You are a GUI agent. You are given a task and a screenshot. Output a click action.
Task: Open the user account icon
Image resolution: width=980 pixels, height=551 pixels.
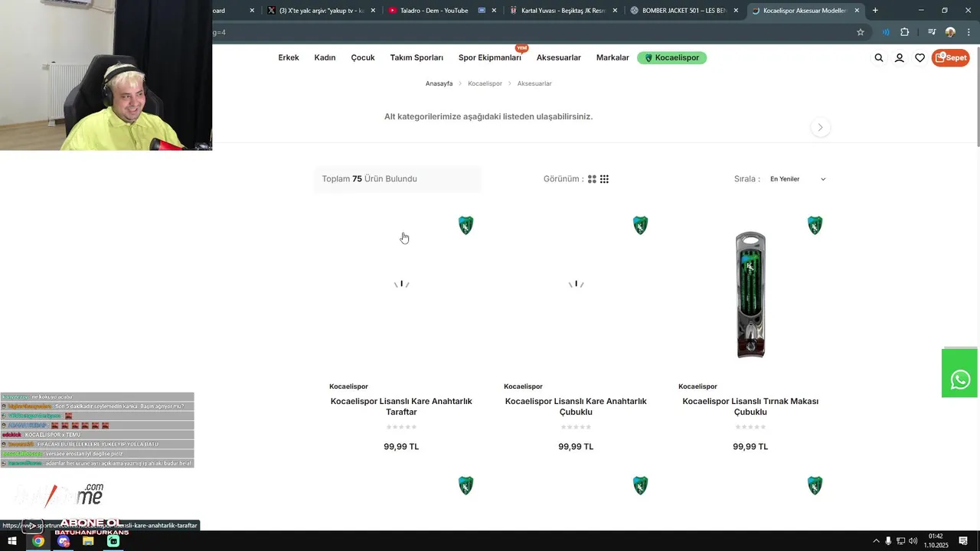click(x=900, y=58)
